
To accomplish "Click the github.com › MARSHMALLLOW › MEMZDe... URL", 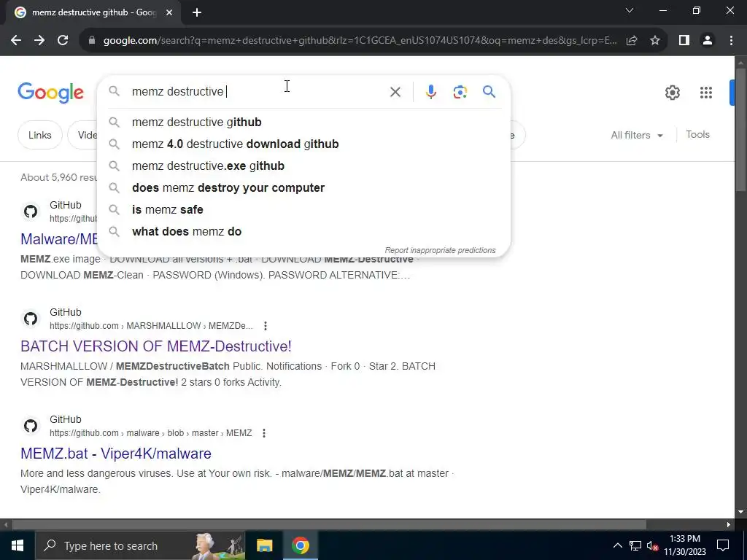I will click(x=151, y=326).
